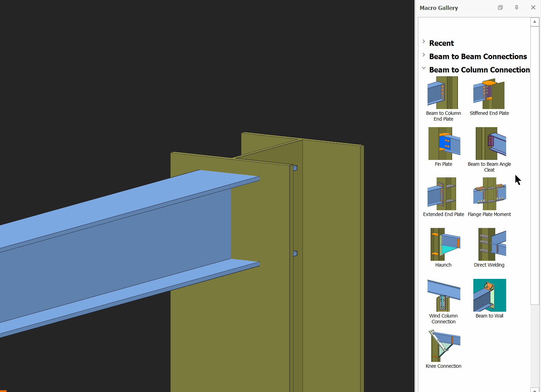Pick the Knee Connection macro
The image size is (541, 392).
(444, 346)
